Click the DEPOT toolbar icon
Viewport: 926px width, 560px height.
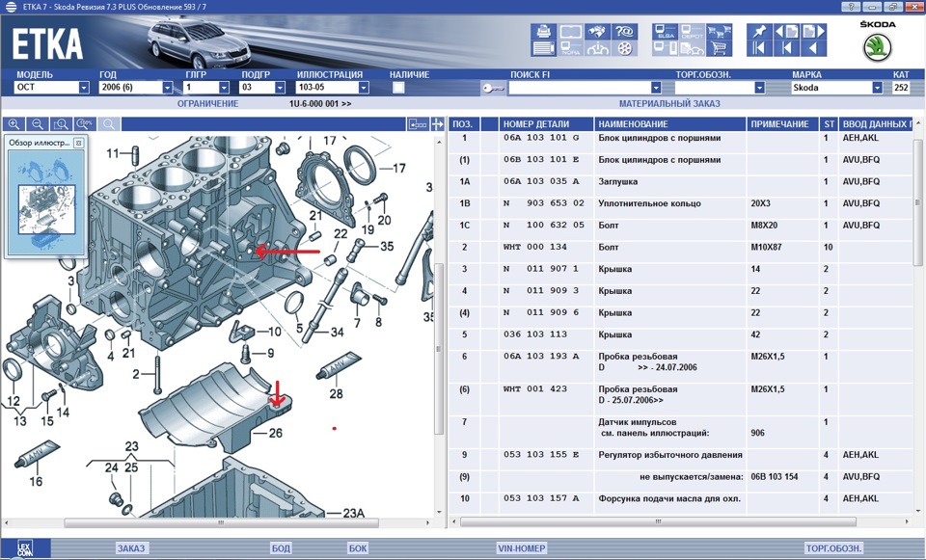click(692, 31)
